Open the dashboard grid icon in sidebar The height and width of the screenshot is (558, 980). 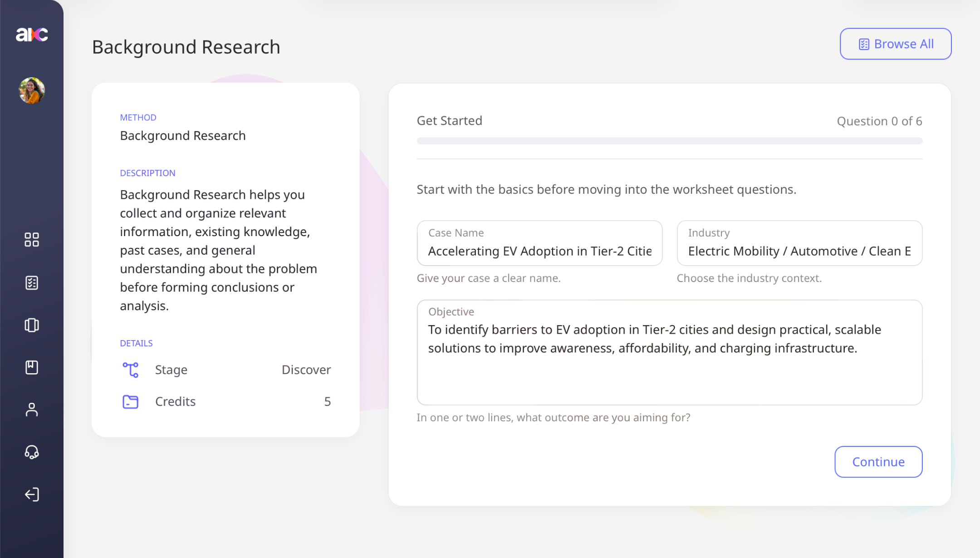[x=32, y=240]
